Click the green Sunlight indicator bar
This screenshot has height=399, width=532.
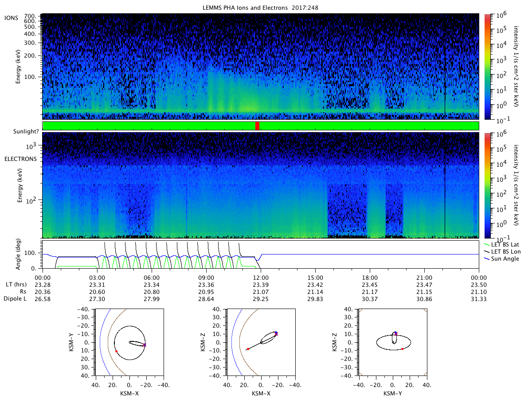click(x=261, y=126)
